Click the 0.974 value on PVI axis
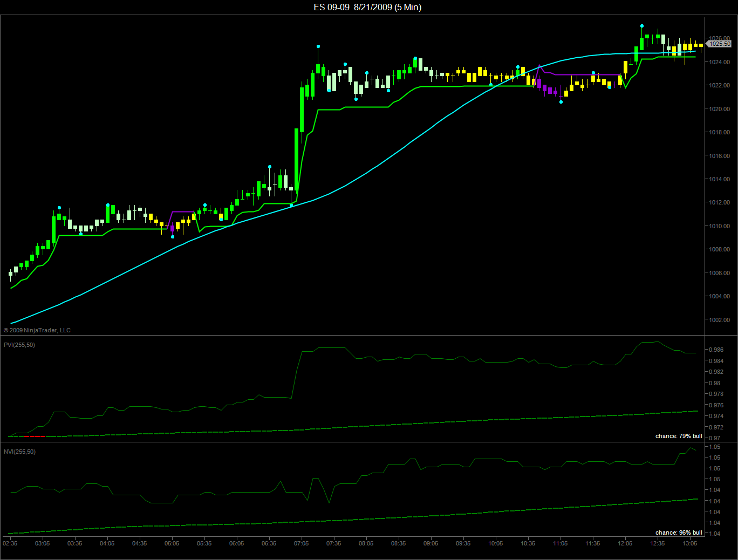Viewport: 738px width, 560px height. click(x=716, y=416)
